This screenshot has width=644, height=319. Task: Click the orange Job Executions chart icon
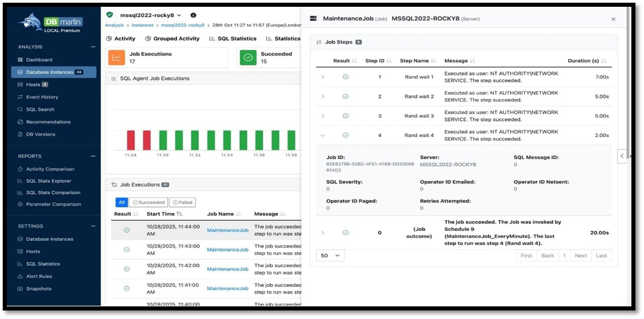pyautogui.click(x=116, y=58)
